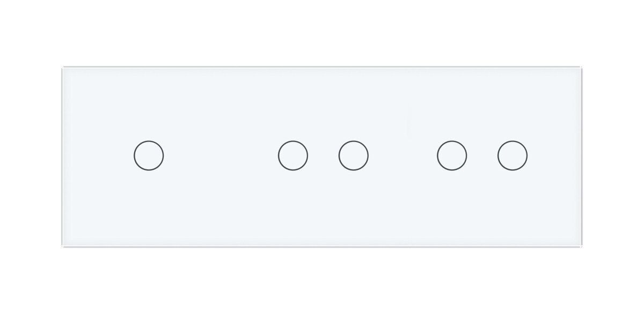
Task: Click the top-right corner of the glass panel
Action: pos(581,69)
